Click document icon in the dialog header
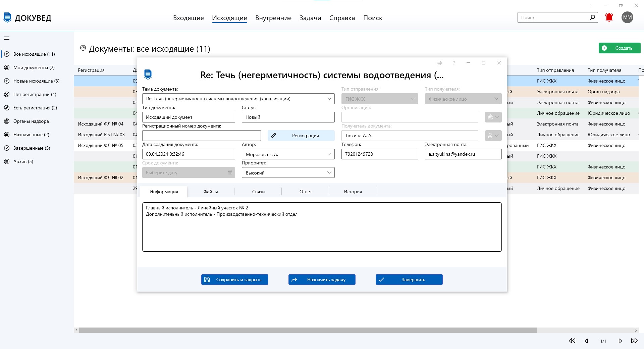Viewport: 644px width, 349px height. 148,74
